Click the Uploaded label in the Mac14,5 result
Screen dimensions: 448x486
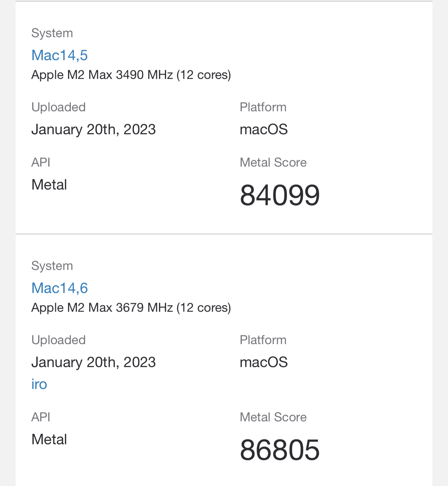pos(58,107)
